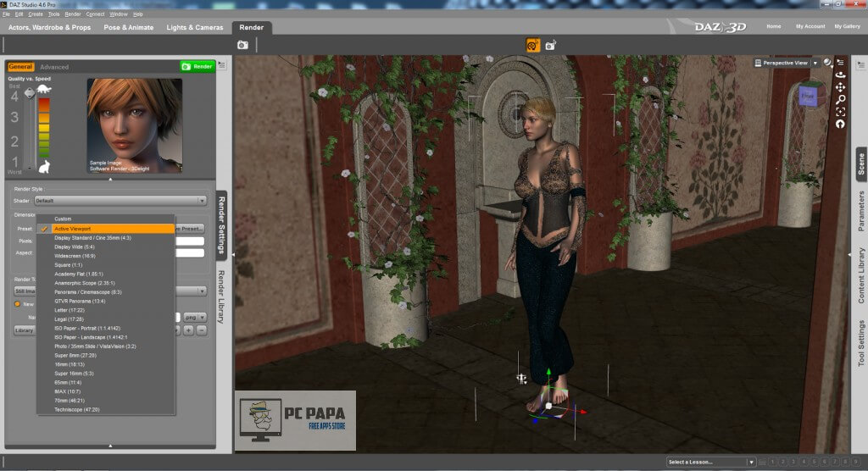Image resolution: width=868 pixels, height=471 pixels.
Task: Open the Advanced render settings tab
Action: coord(54,67)
